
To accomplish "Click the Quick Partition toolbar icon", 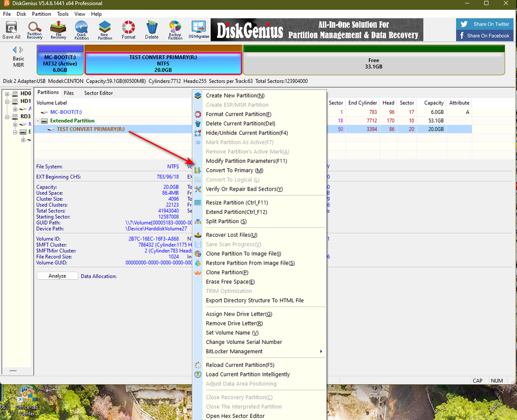I will (x=81, y=30).
